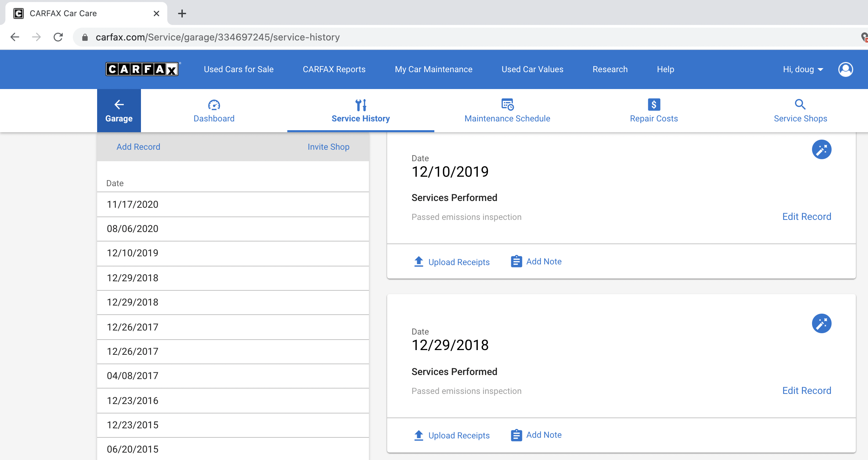Add Note to 12/29/2018 record
Screen dimensions: 868x460
pos(544,435)
